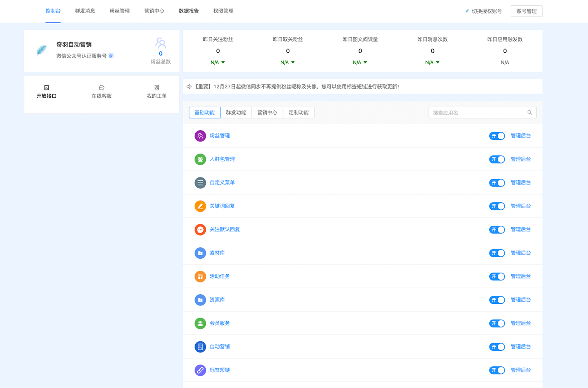Click the announcement speaker icon

(189, 87)
